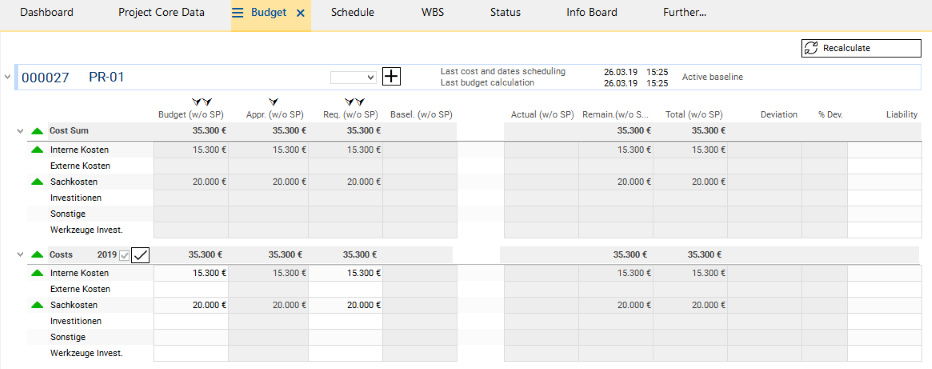Click the Recalculate button
This screenshot has height=369, width=932.
coord(861,48)
